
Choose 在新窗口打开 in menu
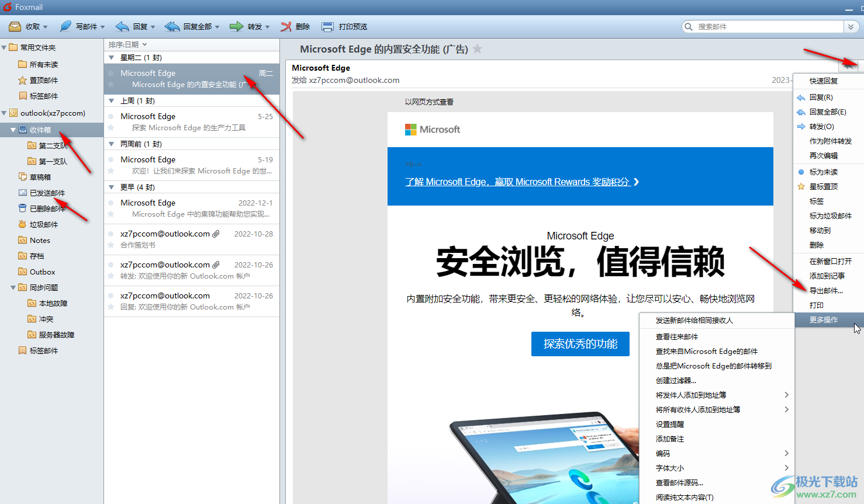coord(831,261)
